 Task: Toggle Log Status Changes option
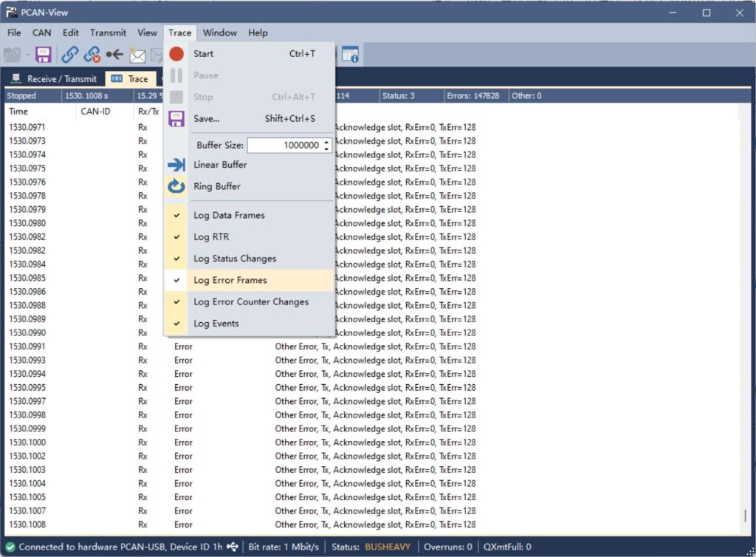click(x=250, y=259)
